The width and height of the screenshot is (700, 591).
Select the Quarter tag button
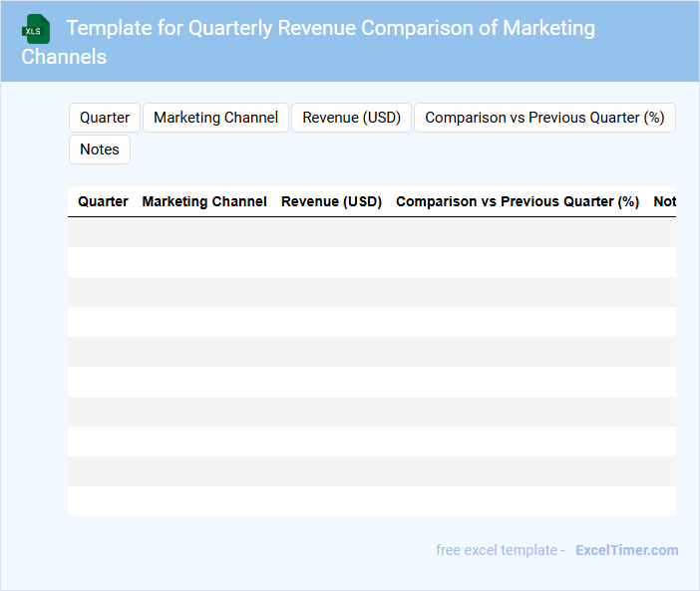105,118
